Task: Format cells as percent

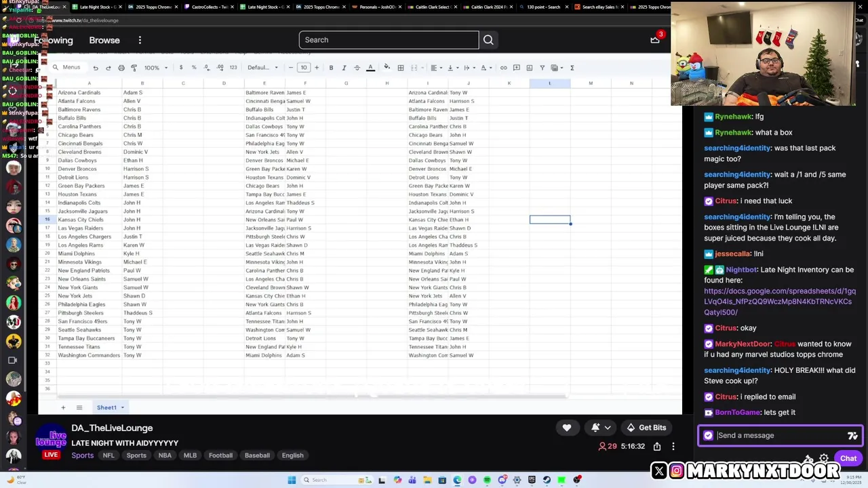Action: click(194, 68)
